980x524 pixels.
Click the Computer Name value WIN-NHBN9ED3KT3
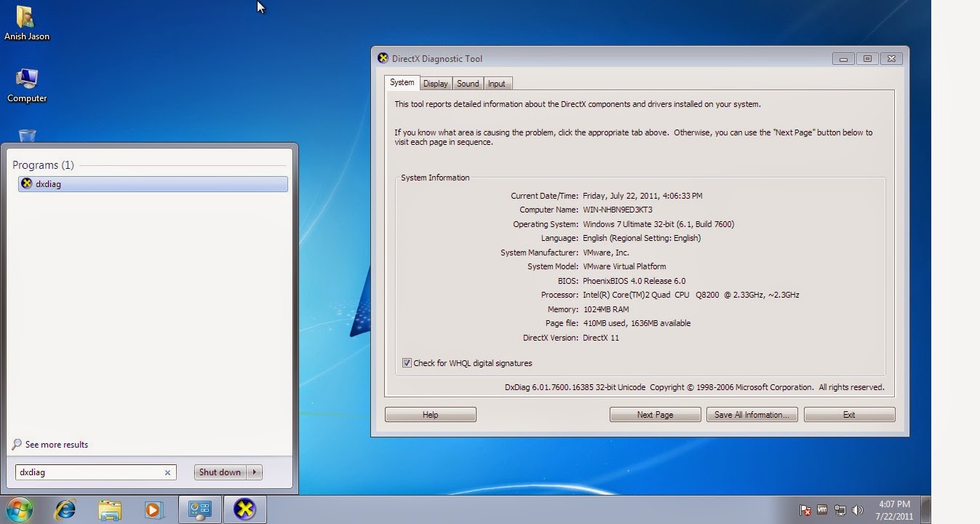click(x=618, y=210)
